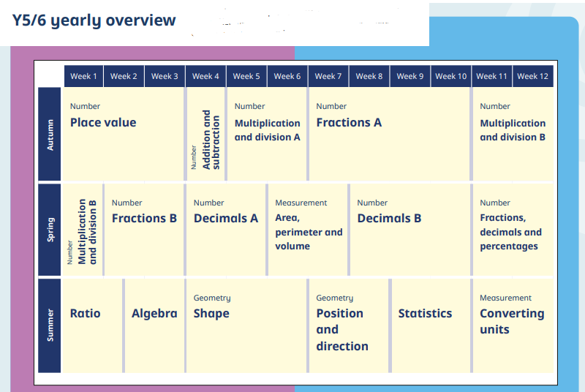The height and width of the screenshot is (392, 585).
Task: Click Multiplication and division A block
Action: click(267, 135)
